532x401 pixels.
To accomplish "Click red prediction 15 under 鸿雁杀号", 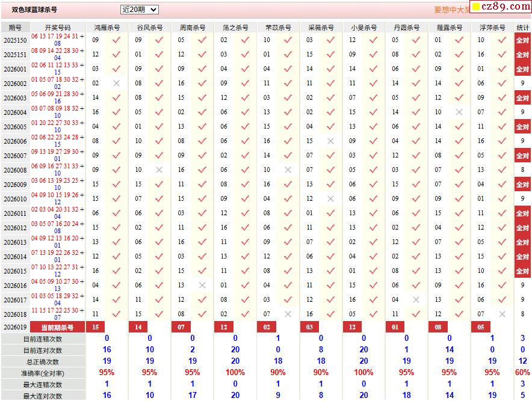I will [95, 327].
